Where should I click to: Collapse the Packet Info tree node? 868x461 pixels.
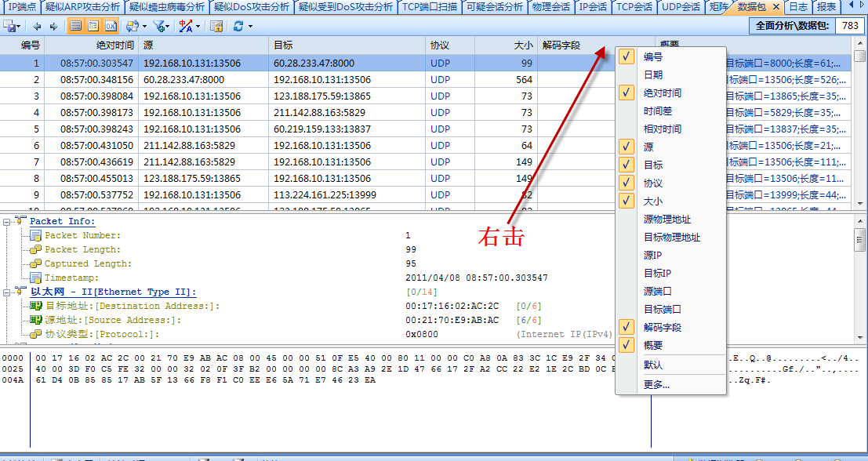[7, 222]
